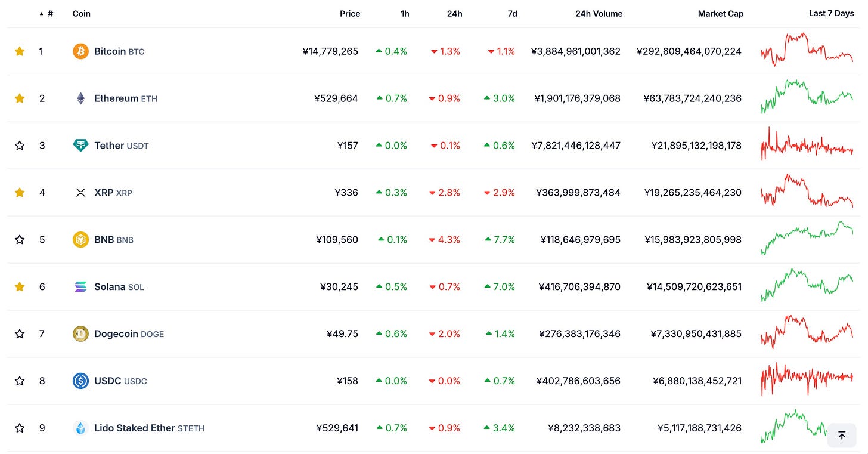868x454 pixels.
Task: Open XRP's 7-day sparkline chart
Action: [807, 191]
